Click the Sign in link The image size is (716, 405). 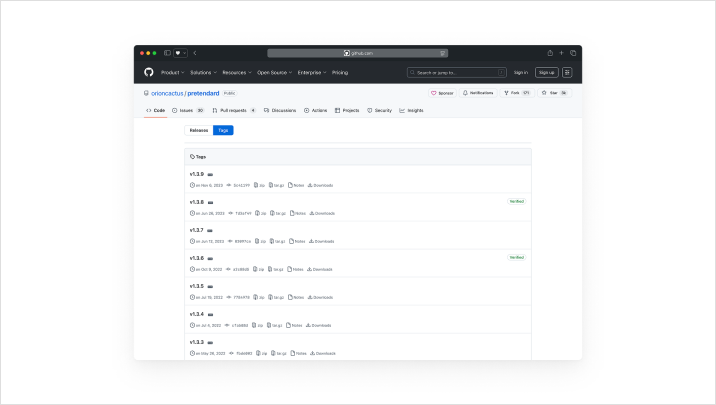pos(521,73)
